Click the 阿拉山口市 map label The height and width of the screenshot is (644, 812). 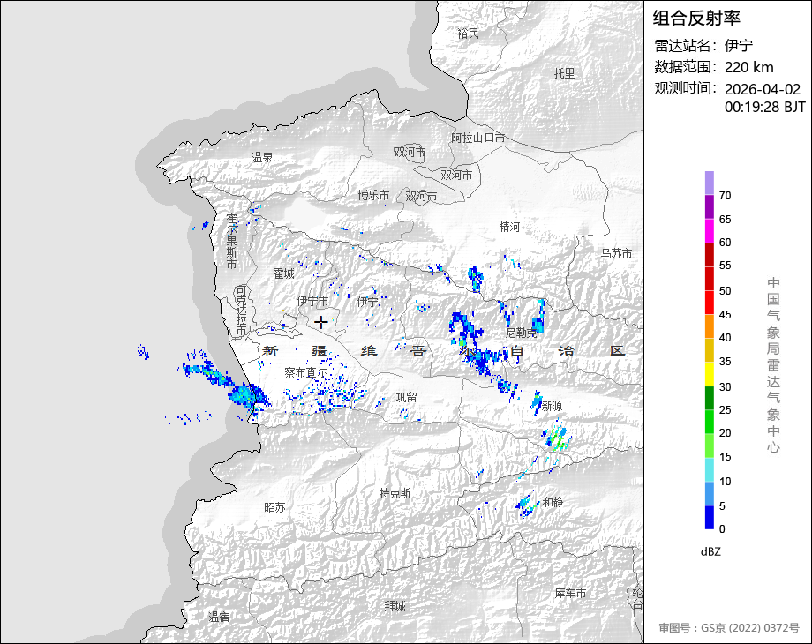pyautogui.click(x=477, y=139)
